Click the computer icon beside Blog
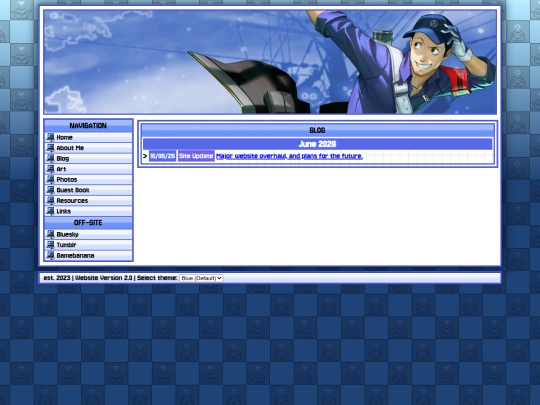540x405 pixels. (50, 158)
